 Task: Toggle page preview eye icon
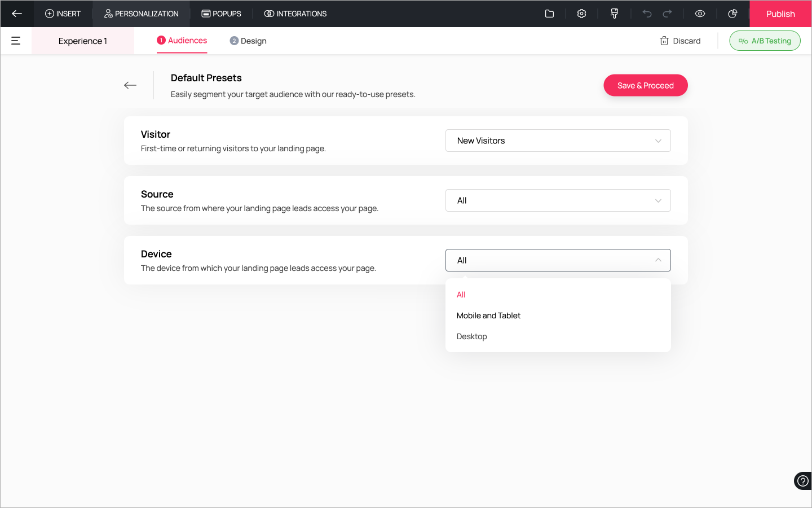[x=700, y=14]
